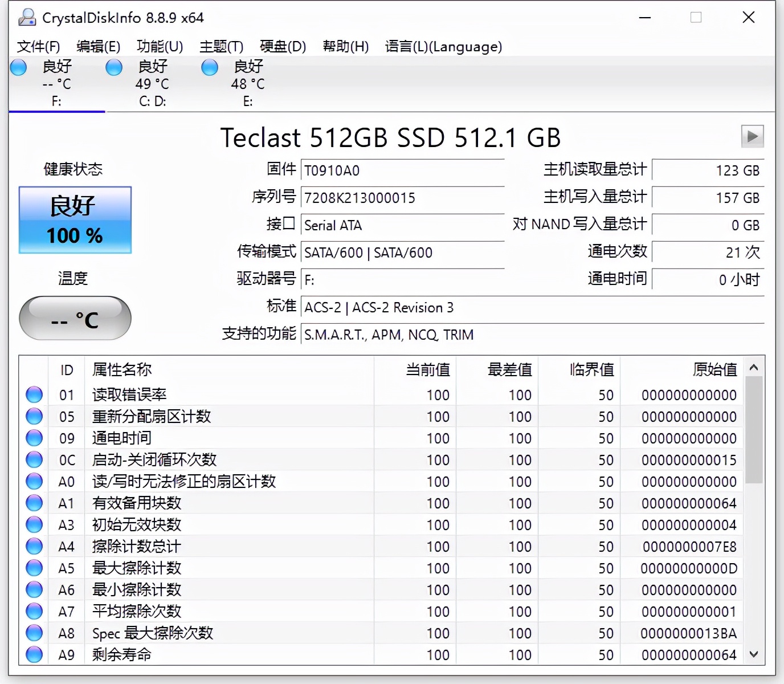Open the 主题(T) menu
This screenshot has height=684, width=784.
(221, 47)
